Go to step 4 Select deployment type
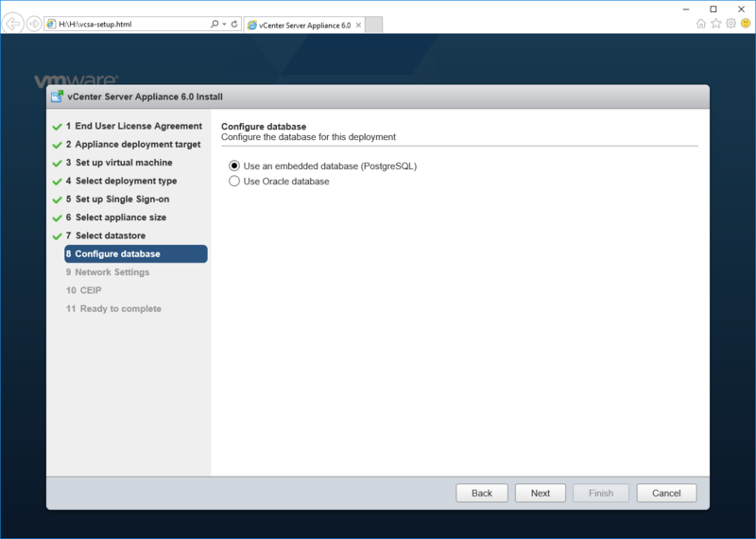756x539 pixels. [x=122, y=181]
